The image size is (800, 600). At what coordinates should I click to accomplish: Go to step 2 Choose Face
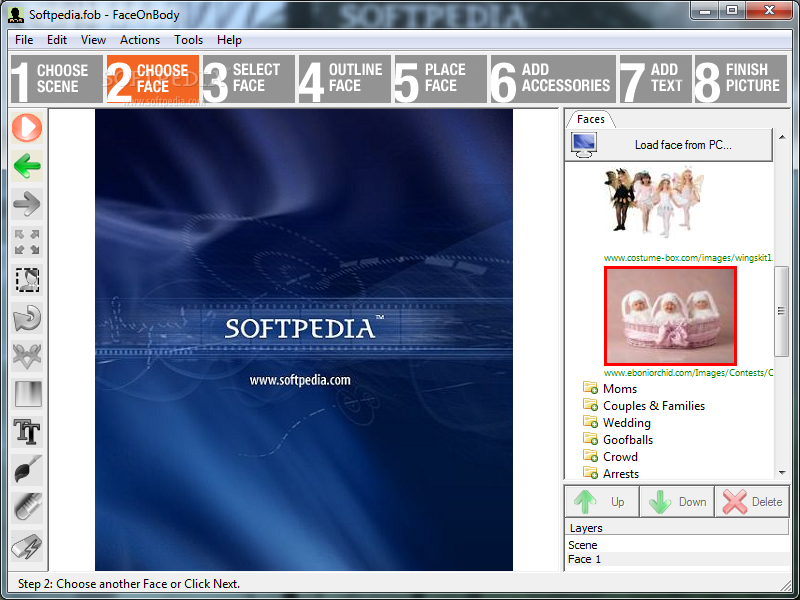153,80
